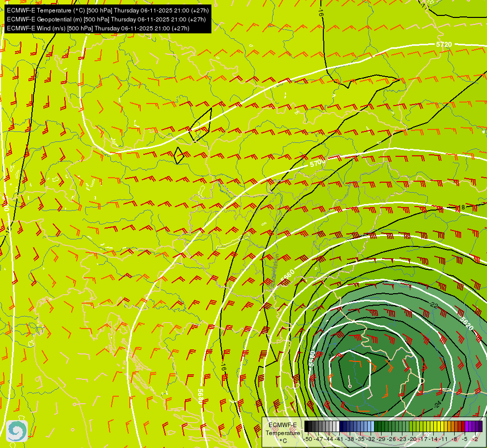Click the ECMWF-E Wind (m/s) [500 hPa] title line

(98, 28)
